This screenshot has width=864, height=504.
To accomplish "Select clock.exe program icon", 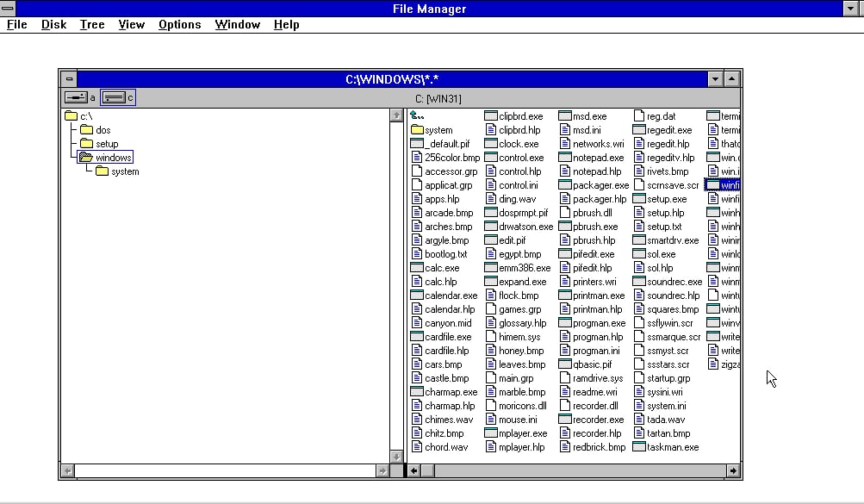I will [490, 144].
